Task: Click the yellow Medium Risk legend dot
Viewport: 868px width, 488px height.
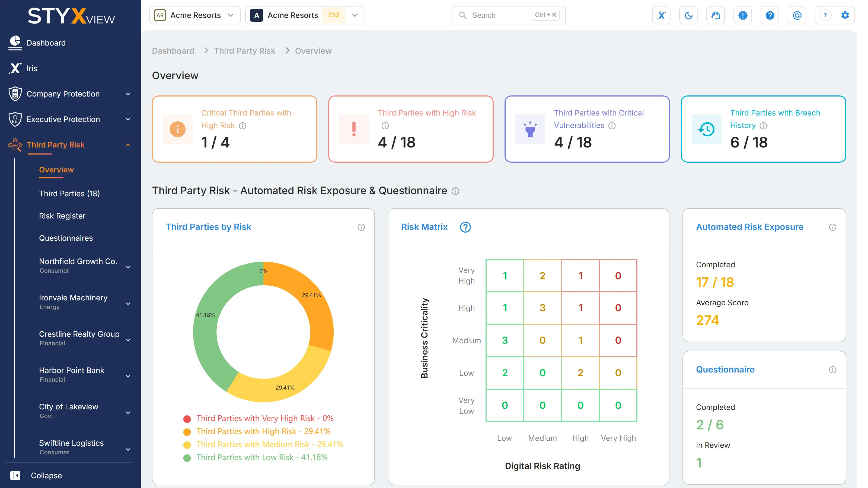Action: point(187,445)
